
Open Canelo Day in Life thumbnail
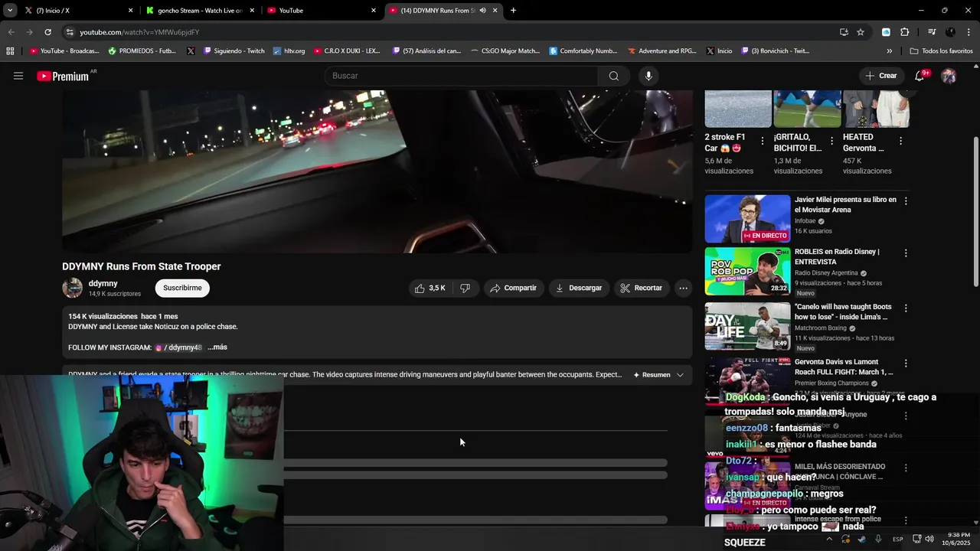coord(747,326)
